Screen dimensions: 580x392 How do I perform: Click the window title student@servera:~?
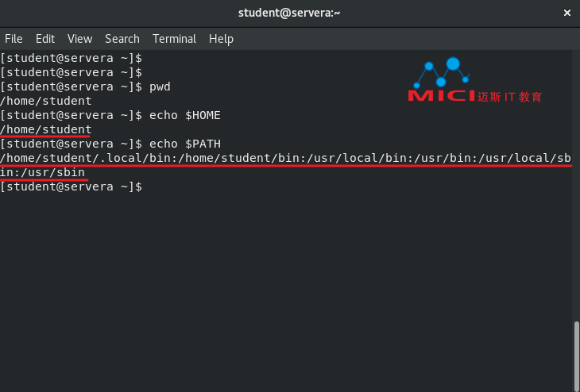pyautogui.click(x=289, y=13)
